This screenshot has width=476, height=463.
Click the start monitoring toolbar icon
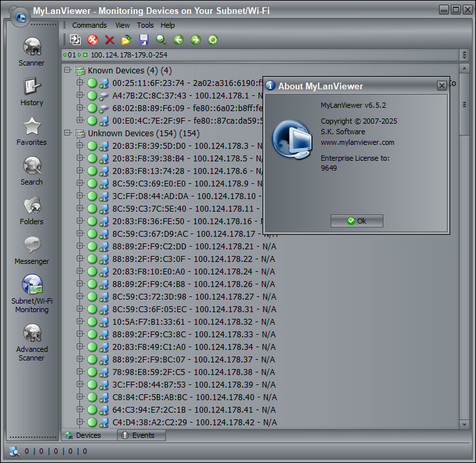tap(75, 40)
